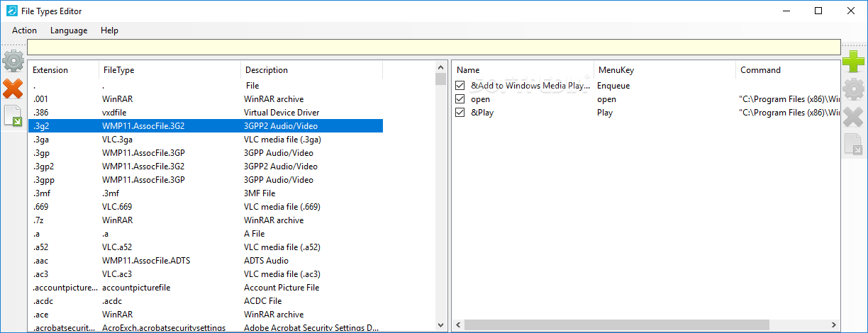Click the Play menu key cell

(x=605, y=113)
